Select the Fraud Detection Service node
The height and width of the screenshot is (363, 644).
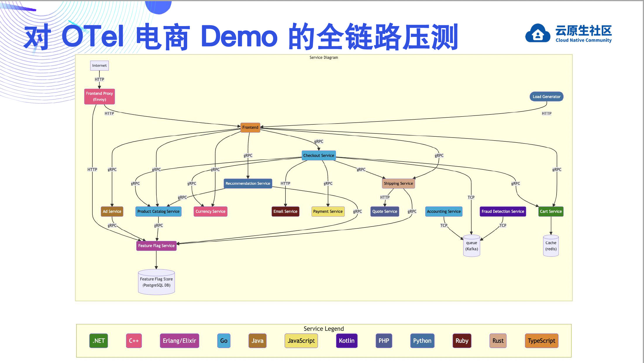pos(503,211)
